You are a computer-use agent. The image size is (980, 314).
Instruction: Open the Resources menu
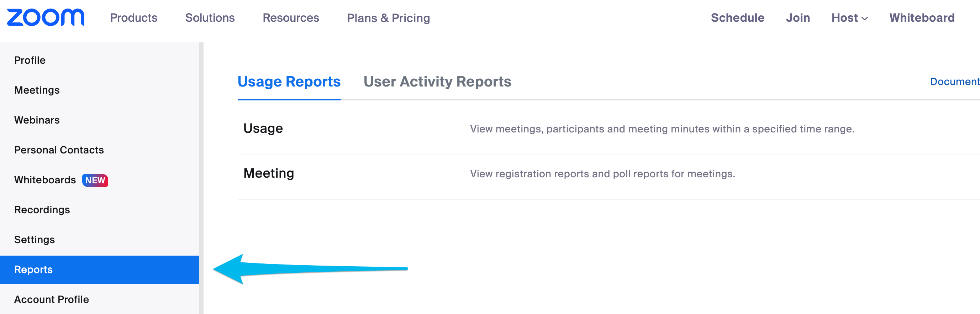point(291,18)
